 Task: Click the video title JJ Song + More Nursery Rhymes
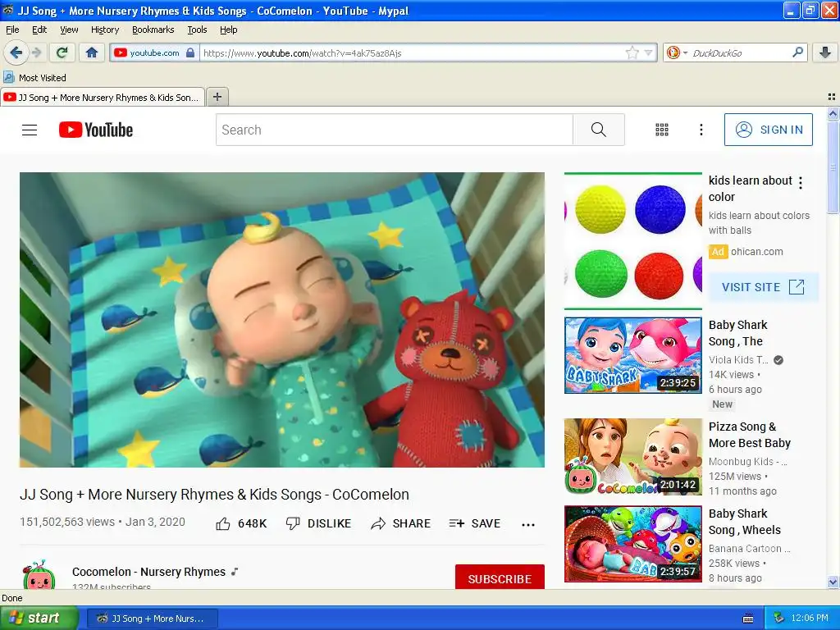pos(214,494)
